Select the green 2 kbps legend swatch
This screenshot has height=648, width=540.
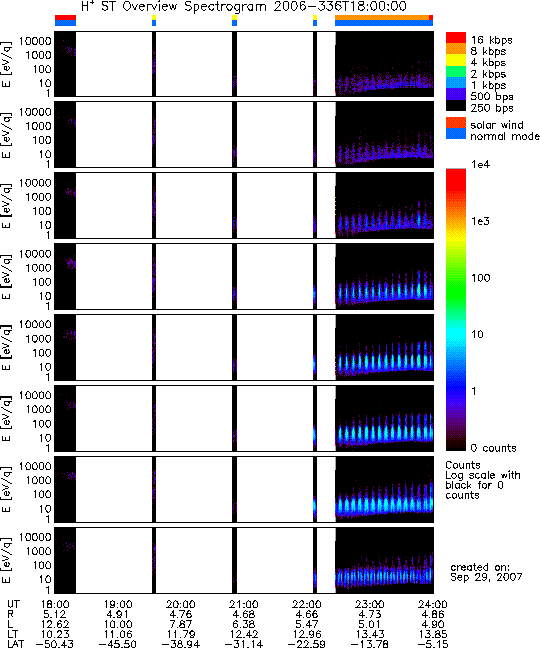(x=456, y=71)
